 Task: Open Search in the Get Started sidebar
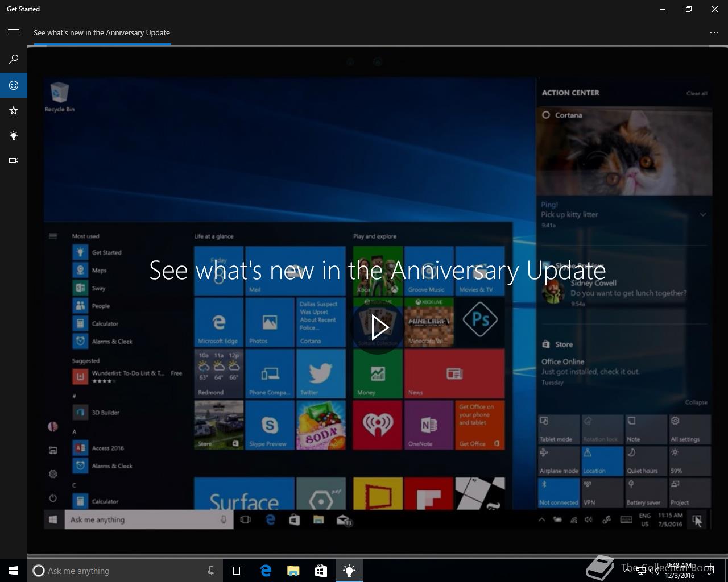14,59
